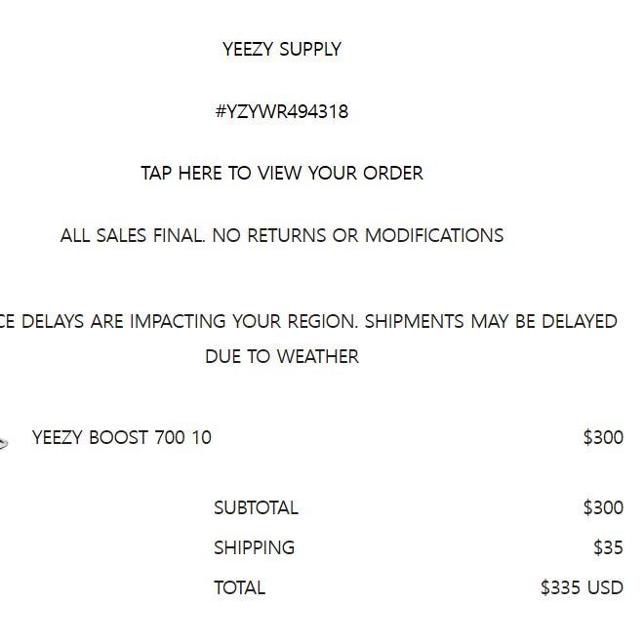Click the SUBTOTAL label
Image resolution: width=644 pixels, height=644 pixels.
tap(256, 508)
